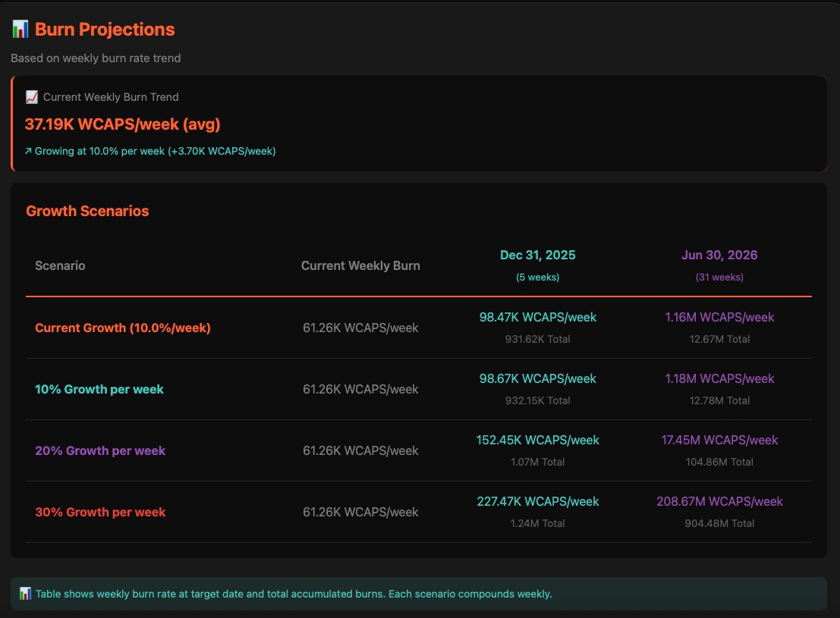The image size is (840, 618).
Task: Click the bar chart icon in the footer note
Action: [x=27, y=594]
